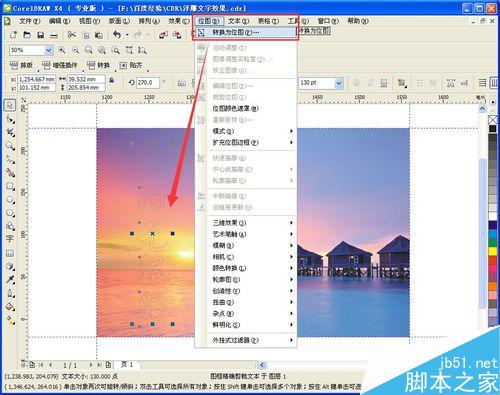Click the Open file folder icon
Viewport: 500px width, 395px height.
pyautogui.click(x=27, y=35)
